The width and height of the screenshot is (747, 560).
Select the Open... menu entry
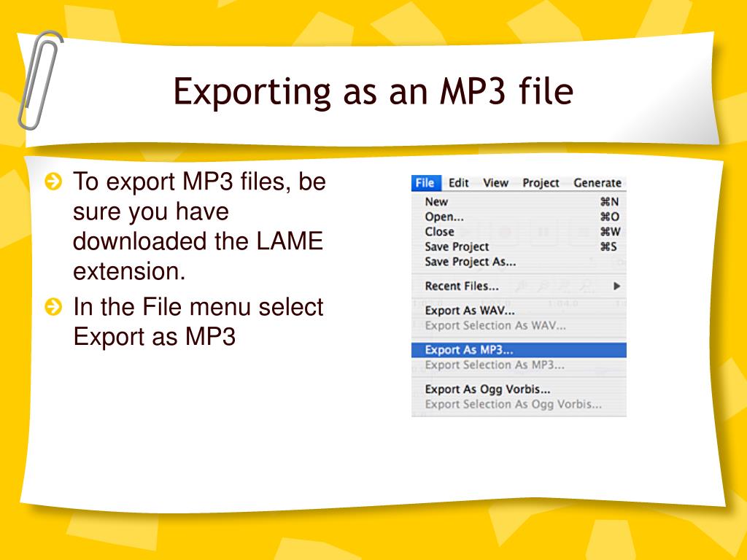coord(519,217)
